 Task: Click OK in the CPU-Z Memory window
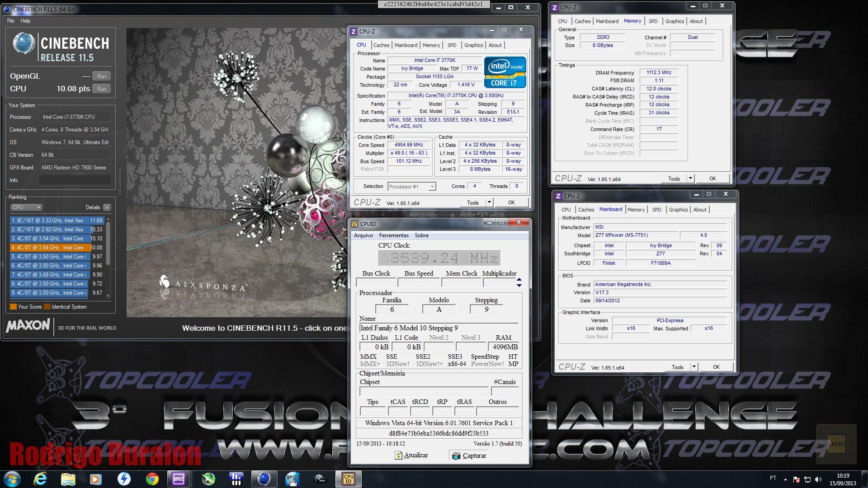click(712, 178)
